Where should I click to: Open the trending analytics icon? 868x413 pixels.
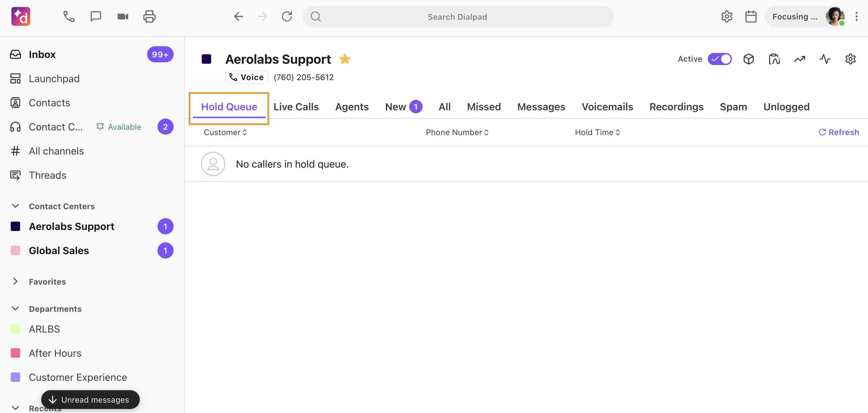[x=800, y=59]
